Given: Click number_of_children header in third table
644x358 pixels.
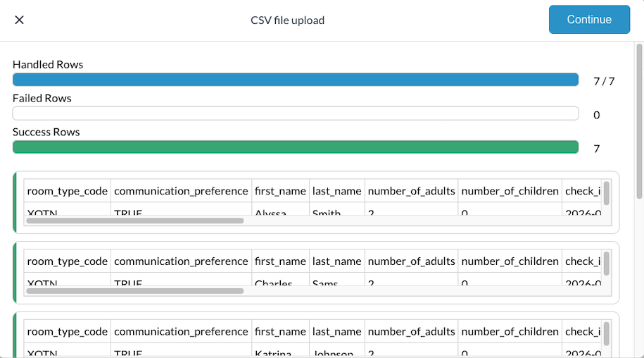Looking at the screenshot, I should pos(510,332).
